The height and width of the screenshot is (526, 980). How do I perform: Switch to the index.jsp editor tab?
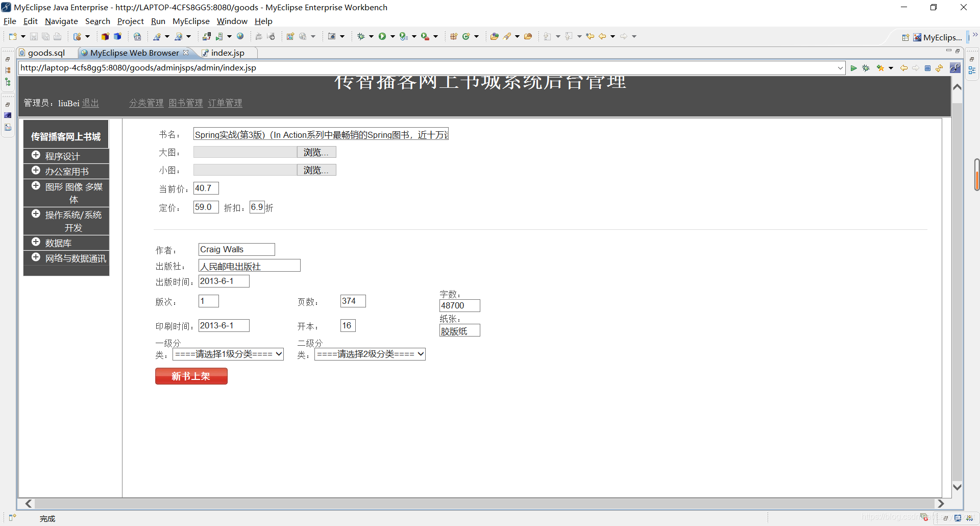[x=228, y=53]
